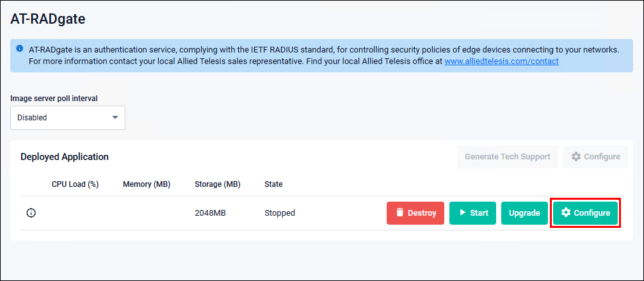
Task: Select the Memory (MB) column header
Action: pos(147,184)
